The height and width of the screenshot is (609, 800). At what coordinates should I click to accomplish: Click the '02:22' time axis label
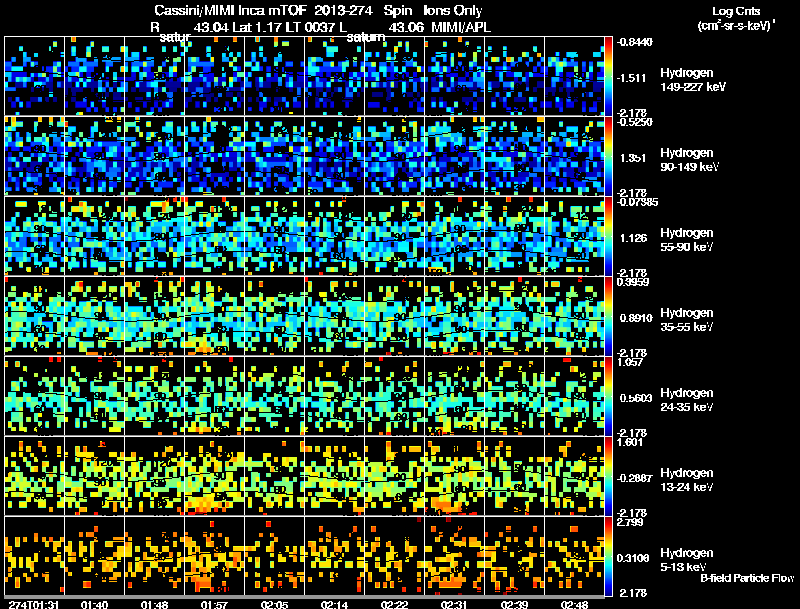(394, 604)
